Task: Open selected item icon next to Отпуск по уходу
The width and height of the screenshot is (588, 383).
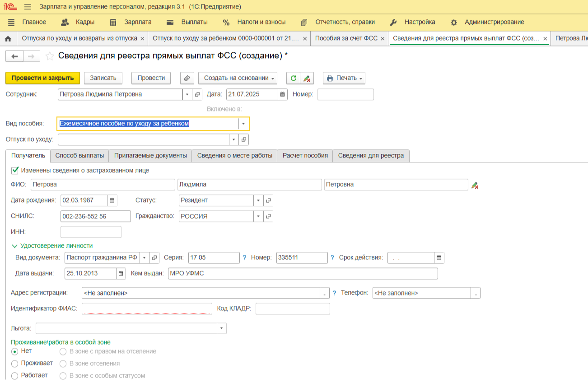Action: (244, 139)
